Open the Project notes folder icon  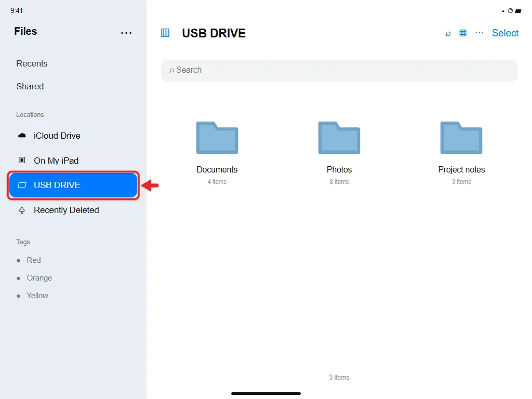[x=461, y=137]
